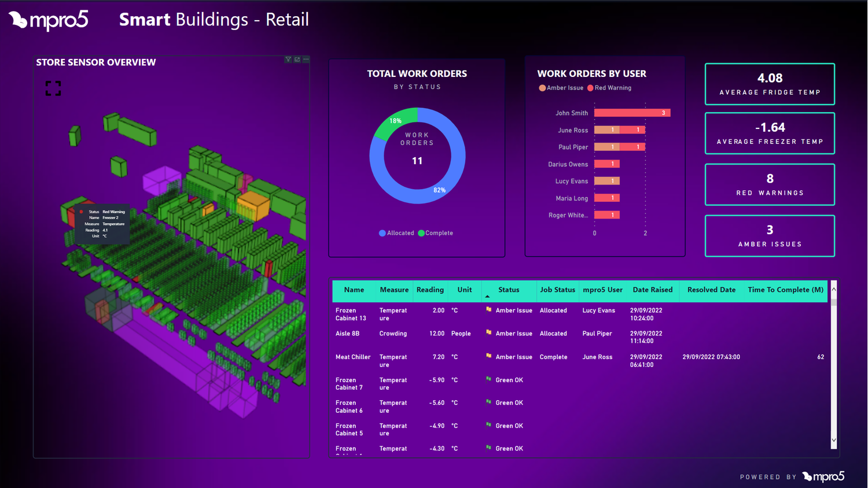
Task: Click the mpro5 logo in the top-left corner
Action: click(48, 20)
